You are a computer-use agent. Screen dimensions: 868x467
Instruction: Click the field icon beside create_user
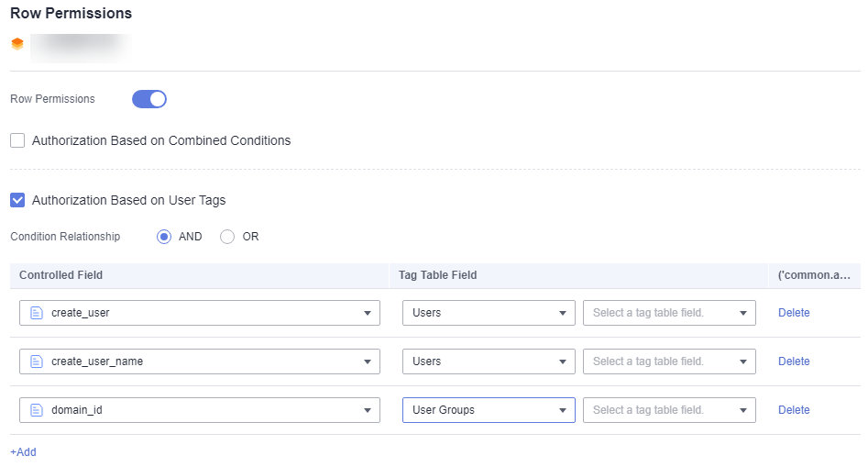(37, 313)
